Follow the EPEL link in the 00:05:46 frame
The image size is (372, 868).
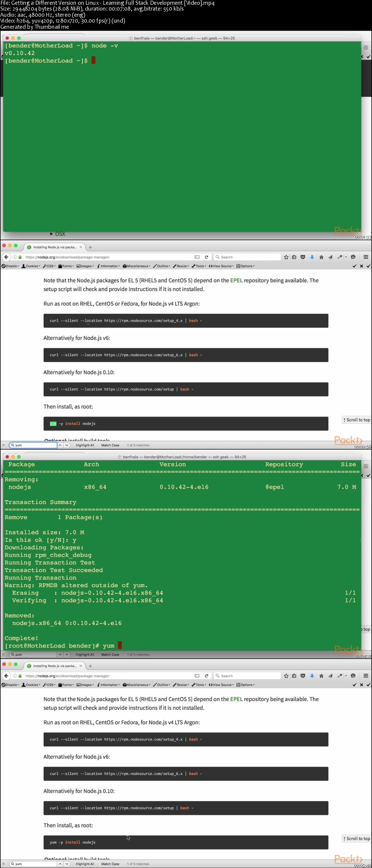click(236, 699)
